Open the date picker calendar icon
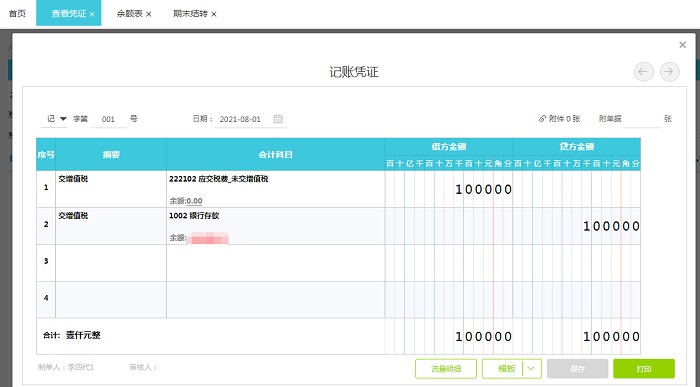The image size is (700, 387). click(278, 119)
